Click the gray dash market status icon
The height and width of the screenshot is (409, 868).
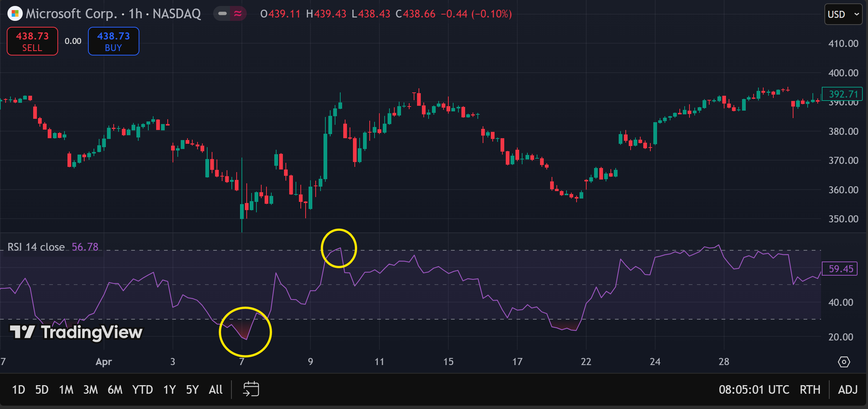(x=222, y=14)
